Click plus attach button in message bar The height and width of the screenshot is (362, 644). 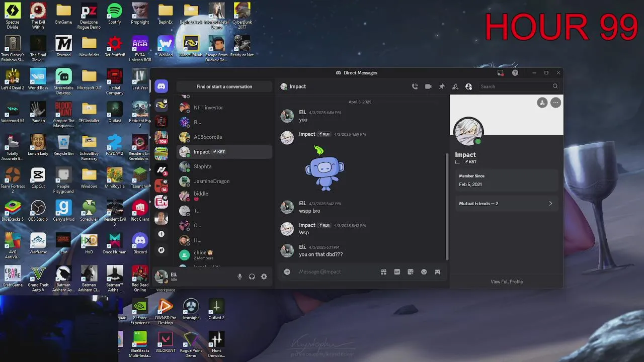point(287,272)
